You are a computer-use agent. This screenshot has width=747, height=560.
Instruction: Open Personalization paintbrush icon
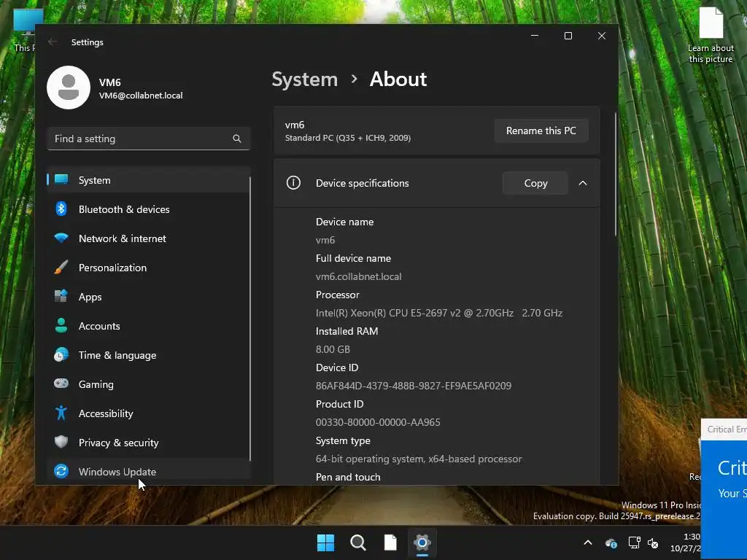click(61, 267)
